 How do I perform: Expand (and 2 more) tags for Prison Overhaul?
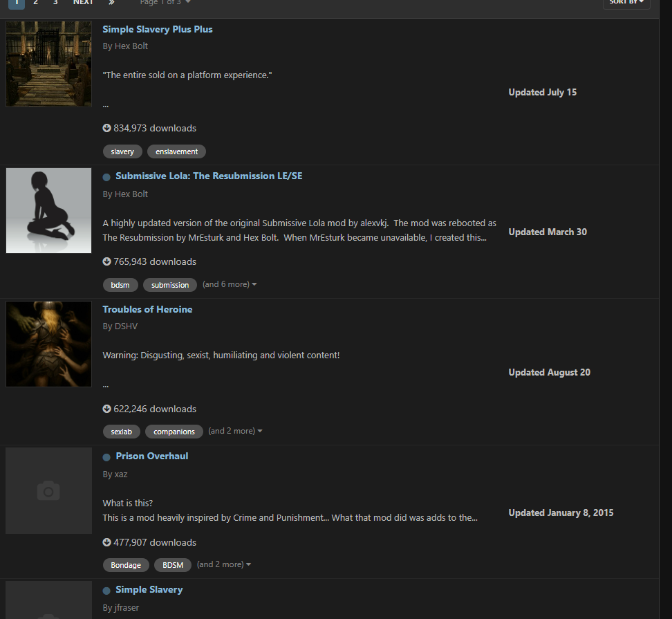click(x=224, y=564)
